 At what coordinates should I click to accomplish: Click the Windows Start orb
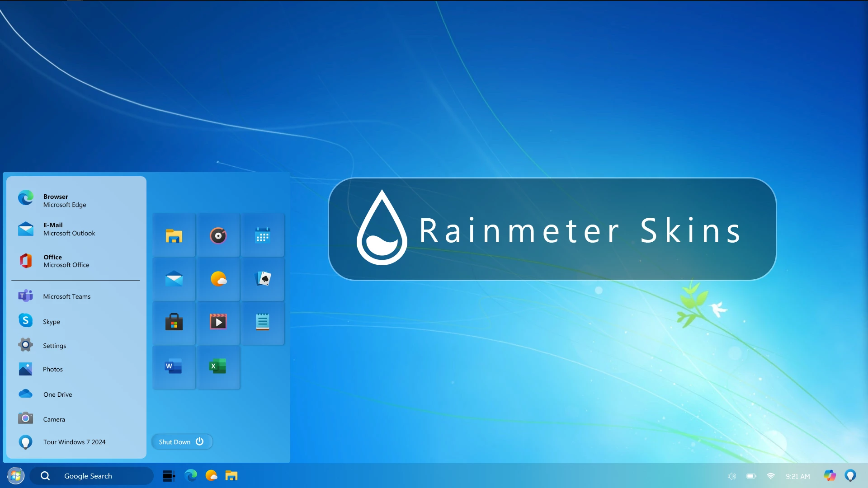coord(16,476)
